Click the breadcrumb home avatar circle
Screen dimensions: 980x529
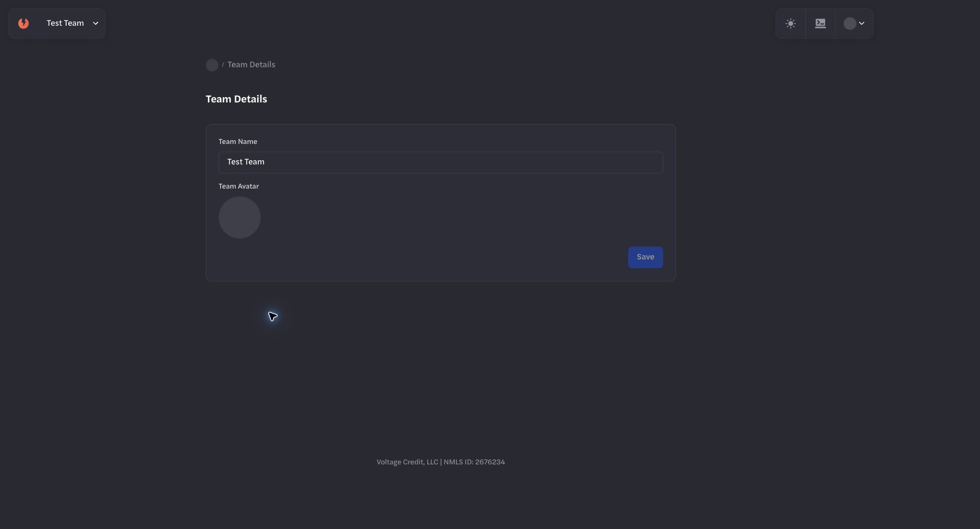click(x=212, y=65)
